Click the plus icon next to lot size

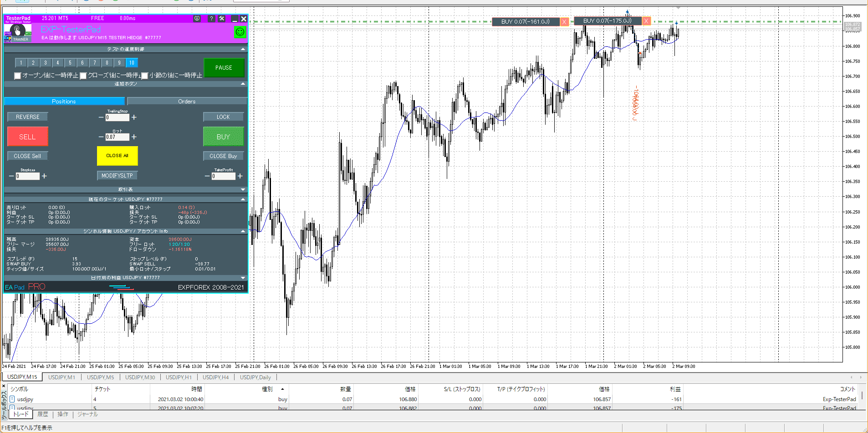pos(134,137)
